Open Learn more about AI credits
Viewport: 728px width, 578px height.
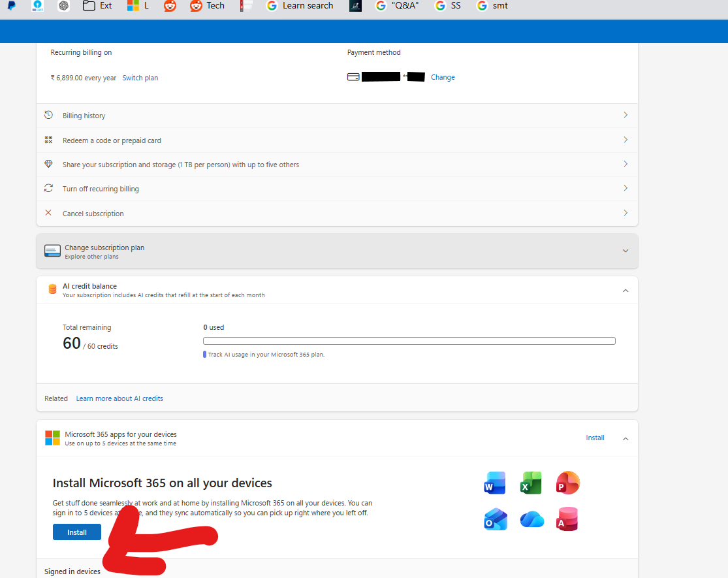(119, 398)
